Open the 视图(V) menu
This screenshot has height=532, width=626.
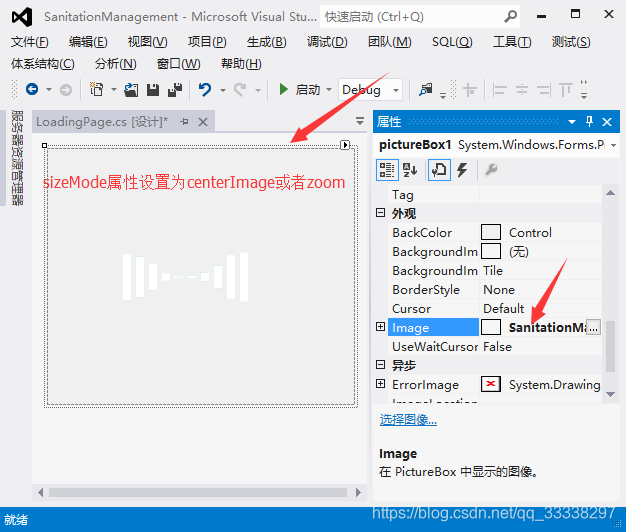(148, 42)
